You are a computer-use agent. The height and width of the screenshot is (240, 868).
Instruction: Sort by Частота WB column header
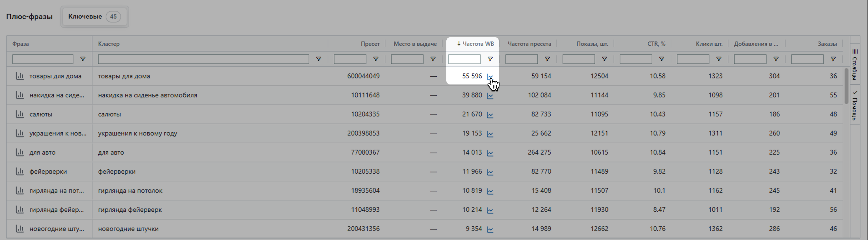475,44
